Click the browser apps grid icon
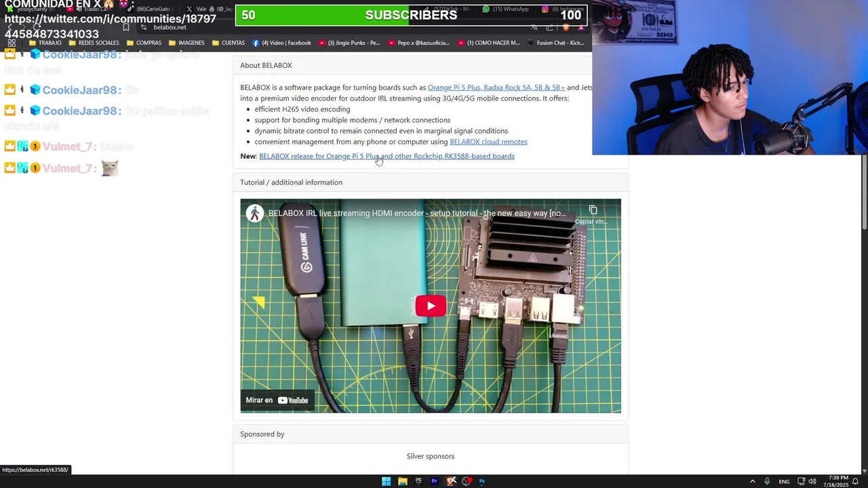The height and width of the screenshot is (488, 868). (12, 43)
